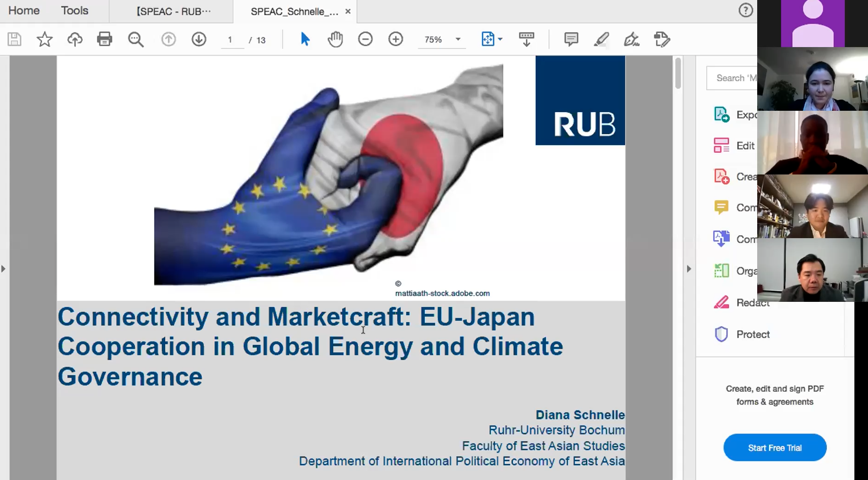Switch to the SPEAC - RUB document tab
This screenshot has height=480, width=868.
[x=174, y=12]
